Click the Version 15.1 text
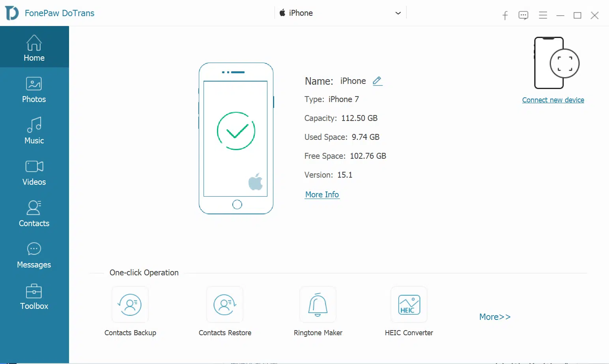The height and width of the screenshot is (364, 609). pyautogui.click(x=328, y=175)
